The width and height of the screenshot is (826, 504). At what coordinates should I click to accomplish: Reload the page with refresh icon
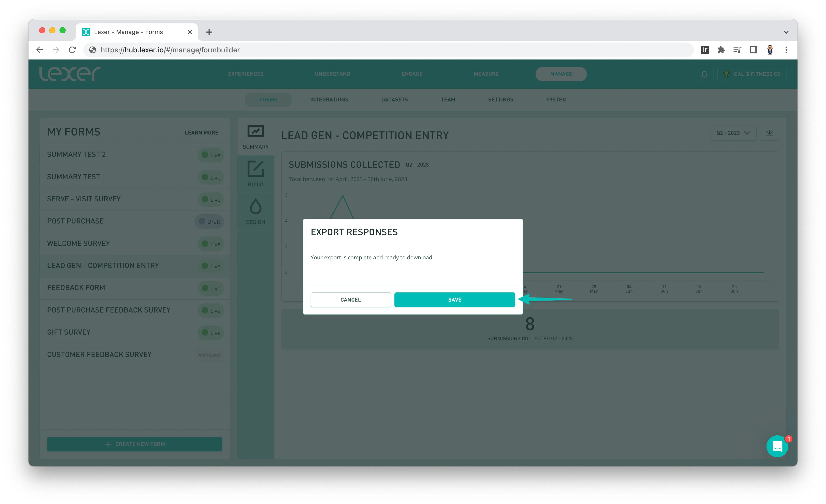pos(72,50)
